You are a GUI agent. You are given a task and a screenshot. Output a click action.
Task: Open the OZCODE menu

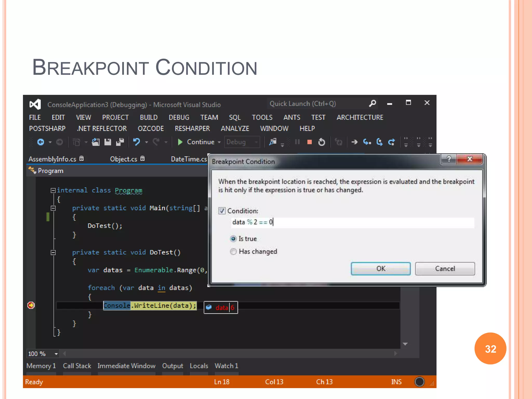pos(151,129)
